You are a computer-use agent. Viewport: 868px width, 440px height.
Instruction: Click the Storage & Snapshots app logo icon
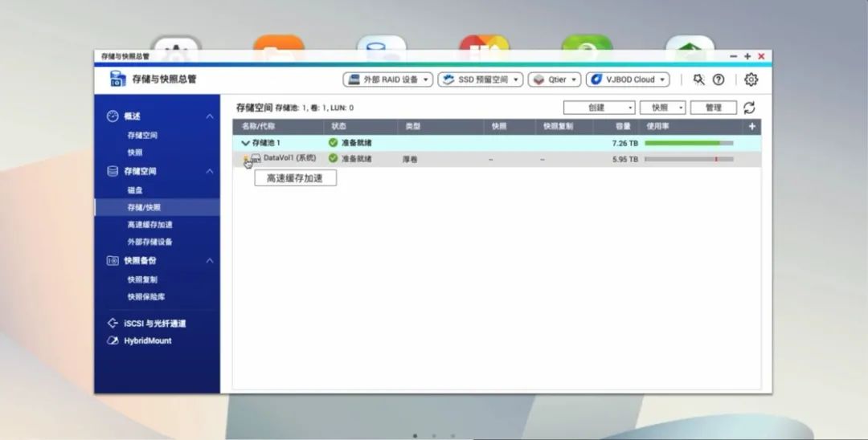coord(118,79)
